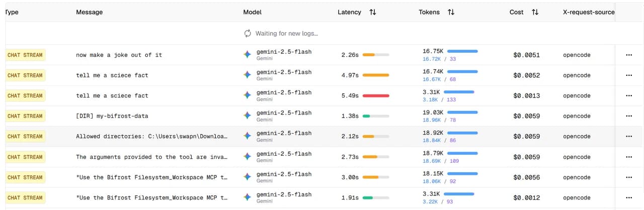Sort logs by the Tokens sort arrows

(x=451, y=12)
